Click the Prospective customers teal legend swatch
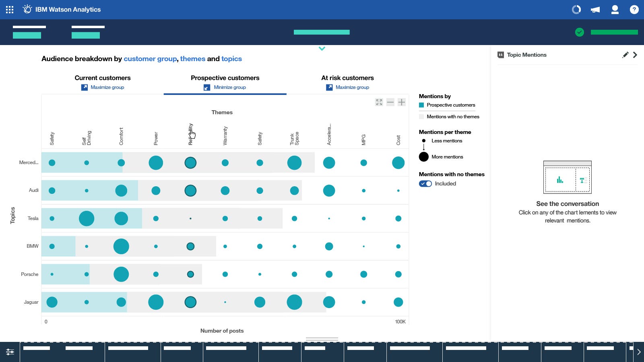The image size is (644, 362). coord(421,105)
